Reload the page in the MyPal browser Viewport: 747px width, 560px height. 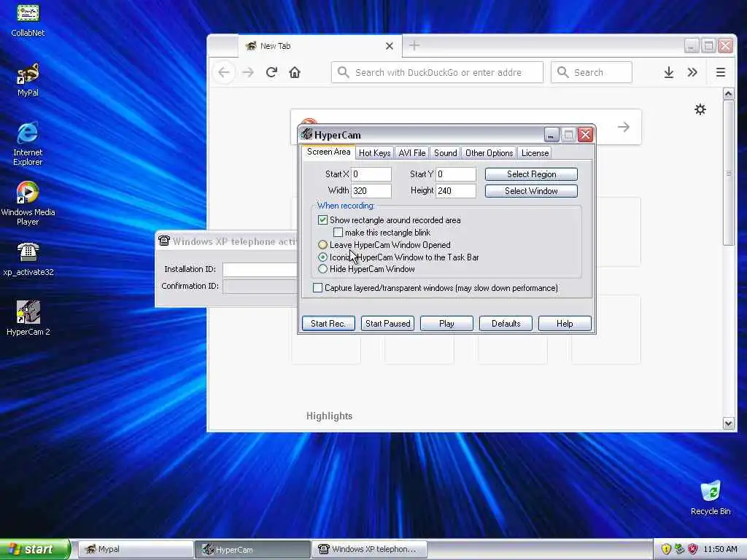pos(271,72)
